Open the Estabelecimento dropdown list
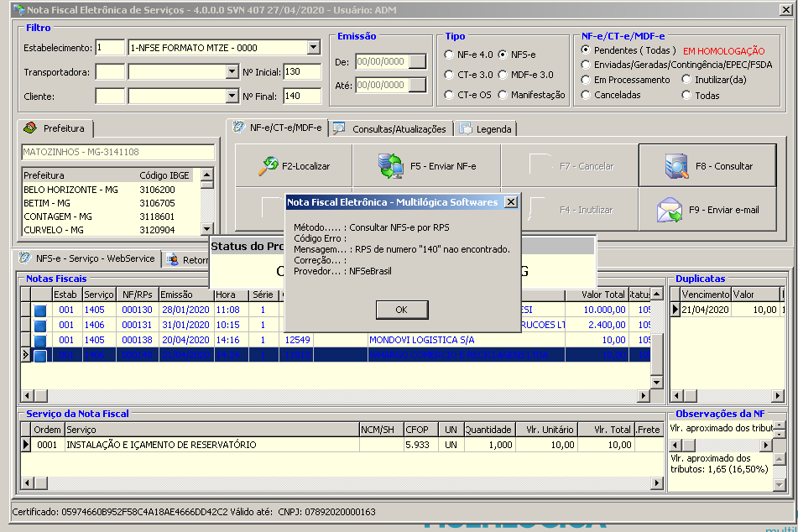The image size is (798, 532). tap(314, 47)
